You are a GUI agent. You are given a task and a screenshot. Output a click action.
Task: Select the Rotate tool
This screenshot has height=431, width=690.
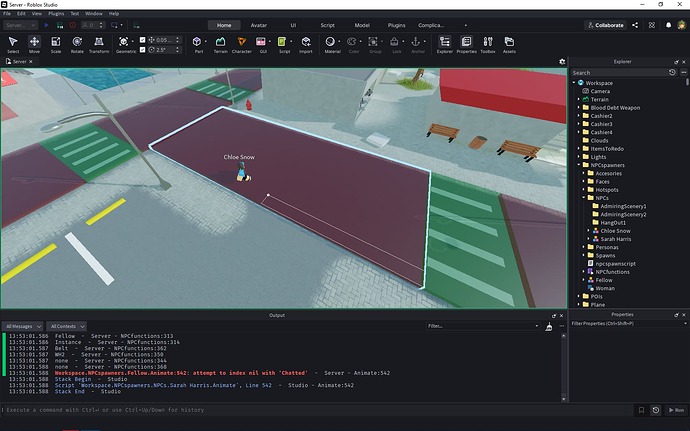pyautogui.click(x=77, y=44)
